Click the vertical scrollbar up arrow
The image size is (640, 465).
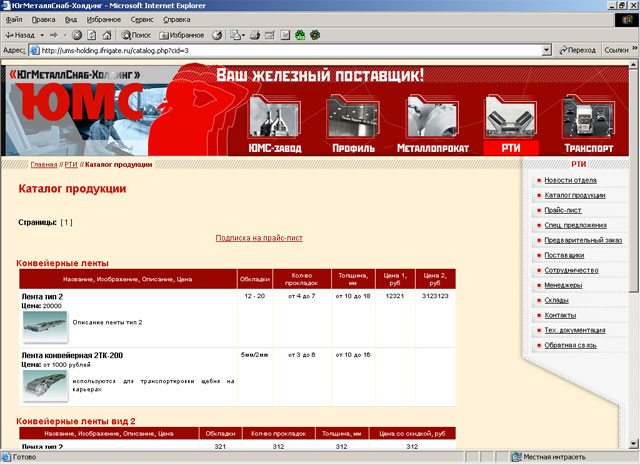pos(633,65)
